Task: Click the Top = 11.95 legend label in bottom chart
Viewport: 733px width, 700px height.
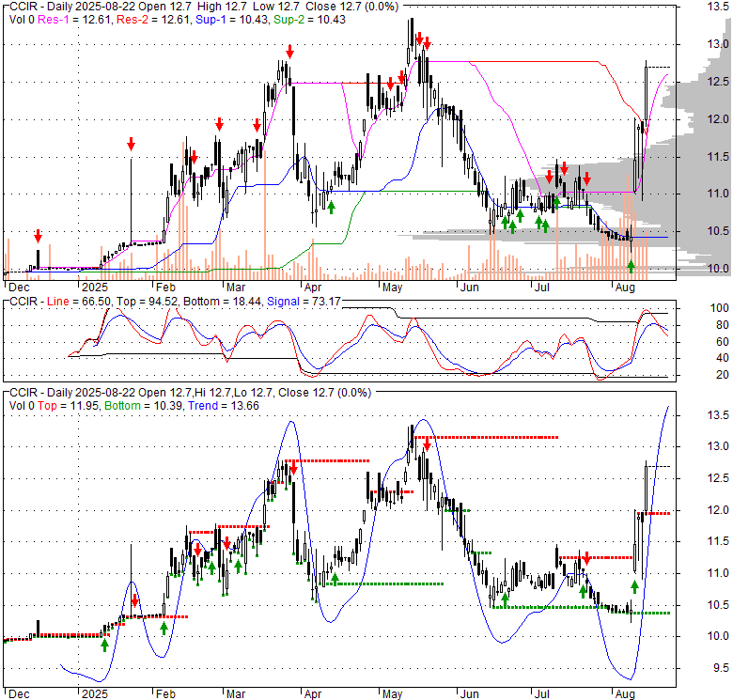Action: 65,405
